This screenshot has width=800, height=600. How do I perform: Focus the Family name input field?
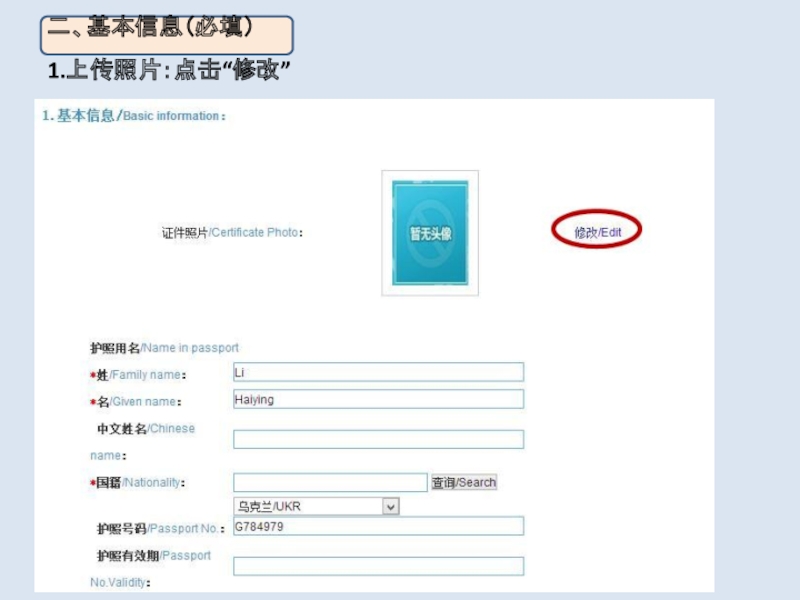[379, 372]
